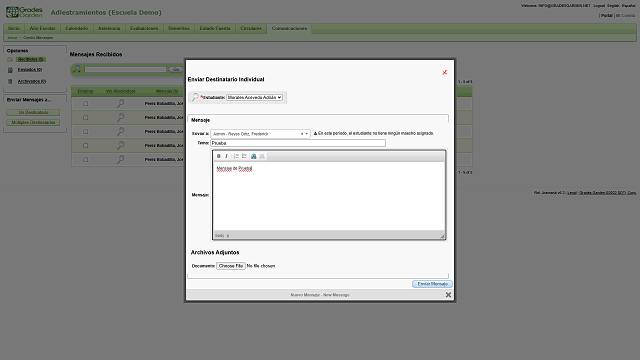Open the Calendario tab

[77, 28]
